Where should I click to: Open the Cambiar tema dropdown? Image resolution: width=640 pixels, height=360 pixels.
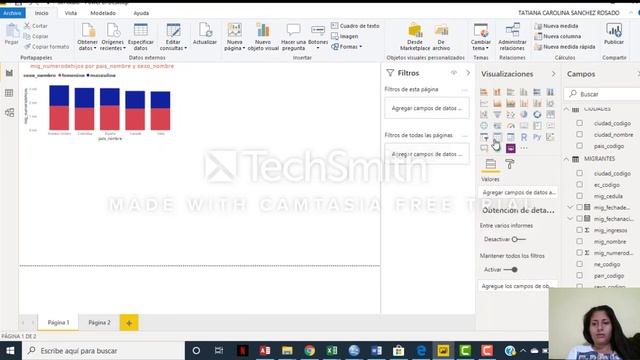pos(481,45)
